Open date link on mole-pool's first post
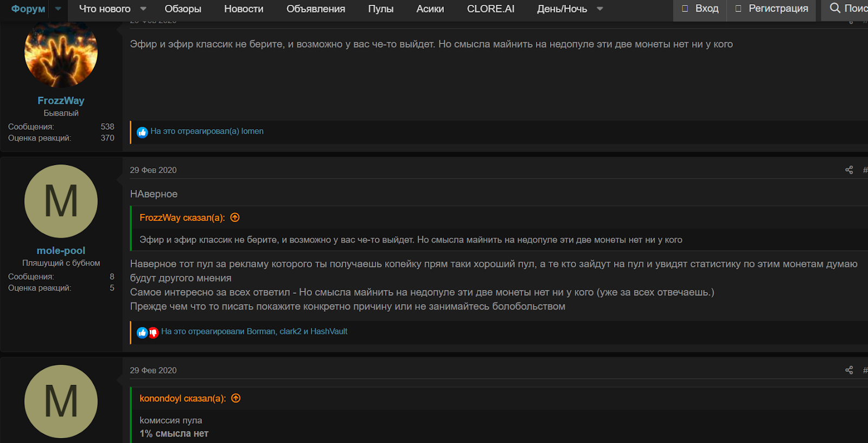This screenshot has width=868, height=443. [x=153, y=170]
